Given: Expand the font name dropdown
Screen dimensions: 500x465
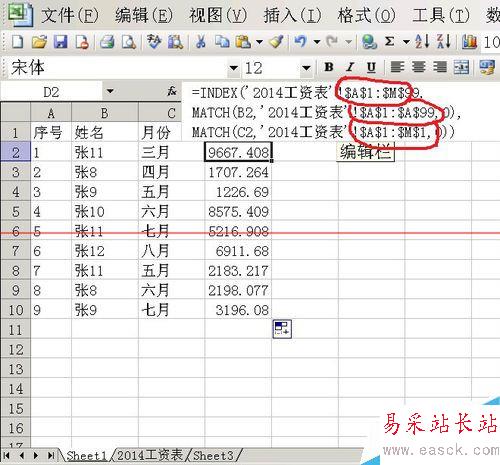Looking at the screenshot, I should (234, 68).
